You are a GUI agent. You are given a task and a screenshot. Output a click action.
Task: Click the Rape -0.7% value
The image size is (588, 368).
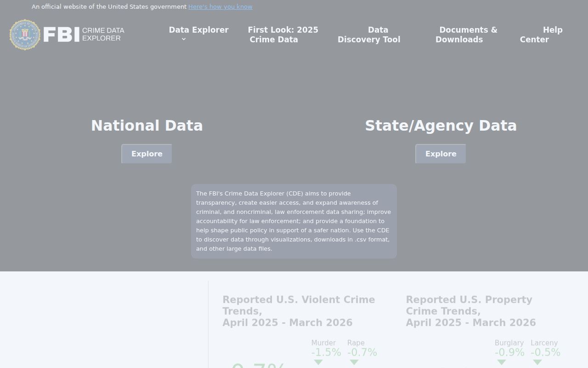click(362, 352)
